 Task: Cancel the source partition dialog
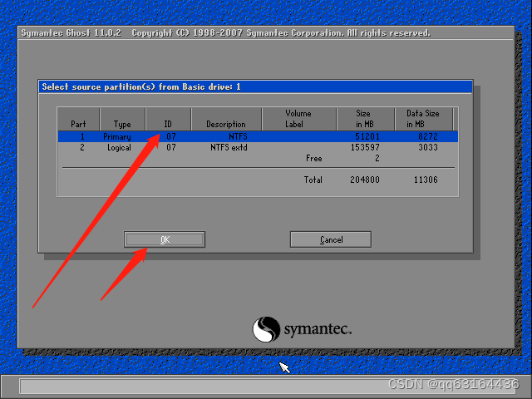[331, 239]
